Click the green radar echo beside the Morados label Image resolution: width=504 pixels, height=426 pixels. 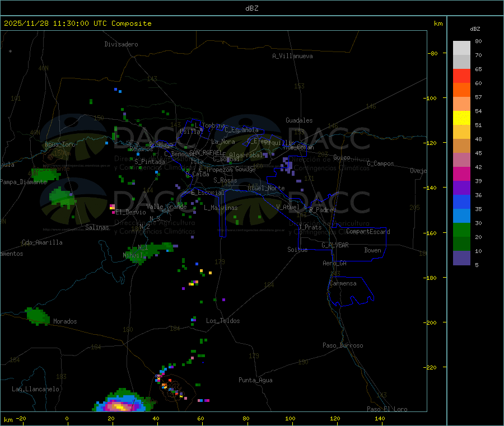(38, 316)
